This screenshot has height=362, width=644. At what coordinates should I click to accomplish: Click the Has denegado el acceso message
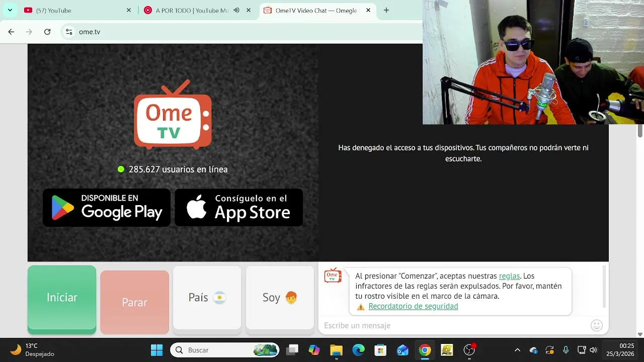(463, 153)
